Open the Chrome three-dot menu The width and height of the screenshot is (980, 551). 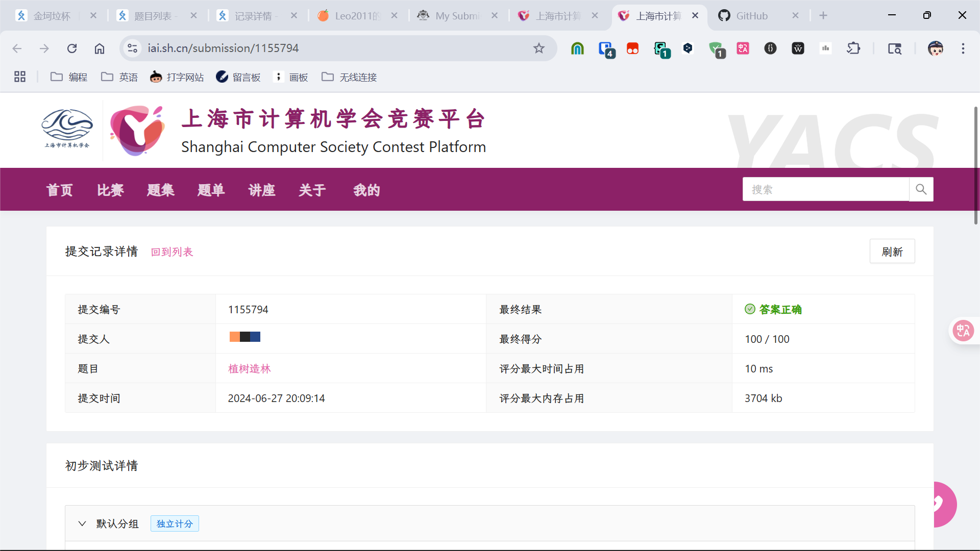(963, 48)
